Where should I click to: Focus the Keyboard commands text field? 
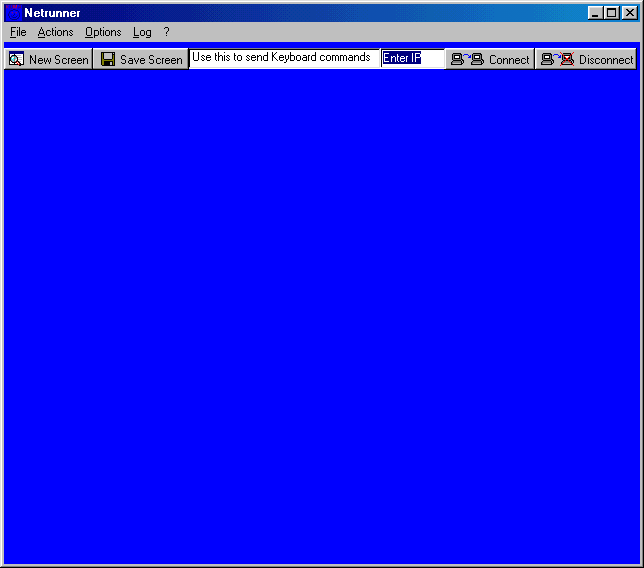click(284, 58)
